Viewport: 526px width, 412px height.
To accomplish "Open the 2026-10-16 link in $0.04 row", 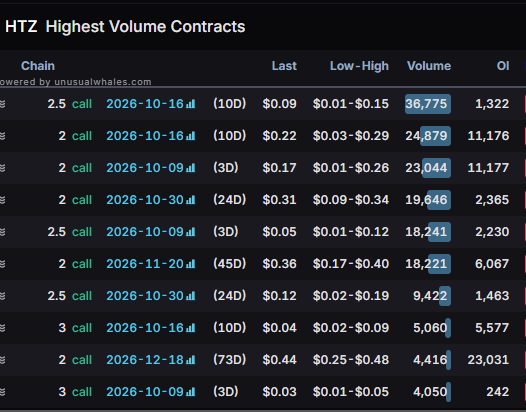I will [x=145, y=328].
